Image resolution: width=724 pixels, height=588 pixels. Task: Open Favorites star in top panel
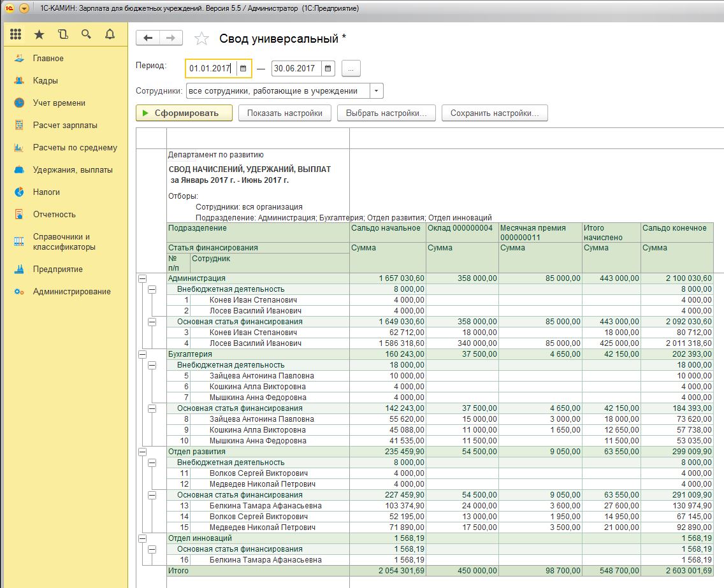coord(40,34)
